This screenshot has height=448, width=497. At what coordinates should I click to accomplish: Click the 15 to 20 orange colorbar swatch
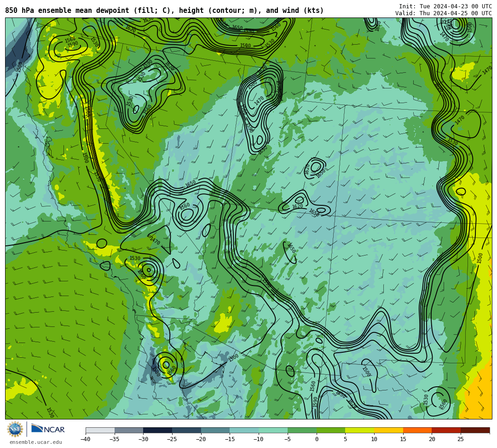[417, 430]
